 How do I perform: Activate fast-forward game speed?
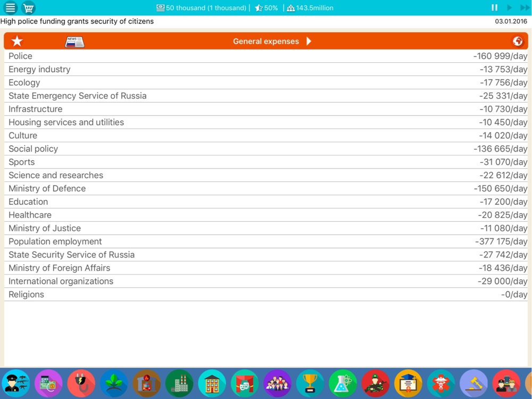click(x=525, y=7)
